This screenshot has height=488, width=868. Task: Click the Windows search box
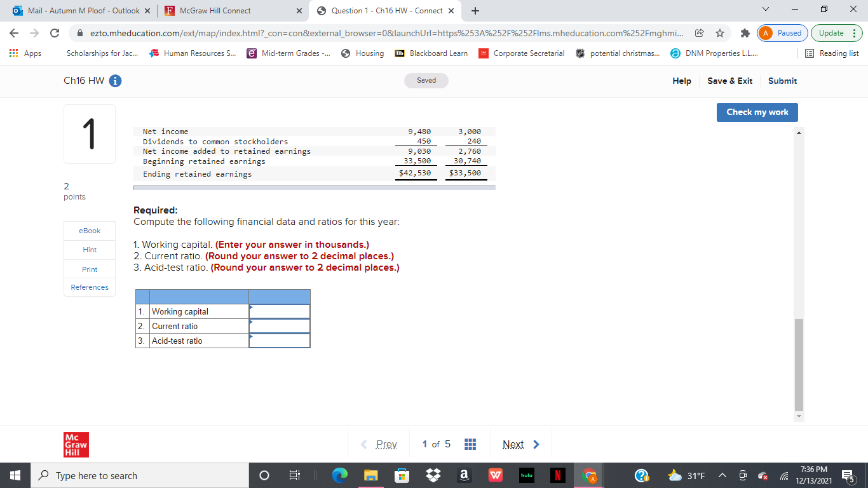point(139,475)
